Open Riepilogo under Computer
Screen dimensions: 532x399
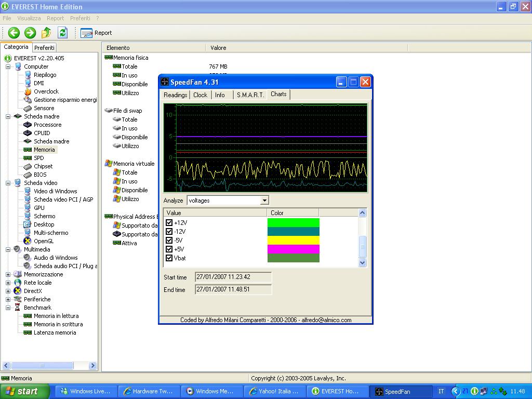coord(45,75)
